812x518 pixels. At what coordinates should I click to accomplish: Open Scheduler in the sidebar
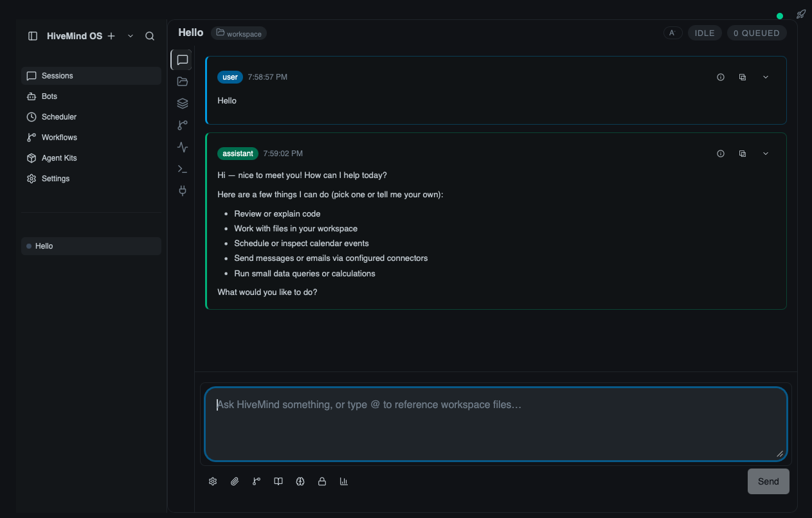coord(91,117)
